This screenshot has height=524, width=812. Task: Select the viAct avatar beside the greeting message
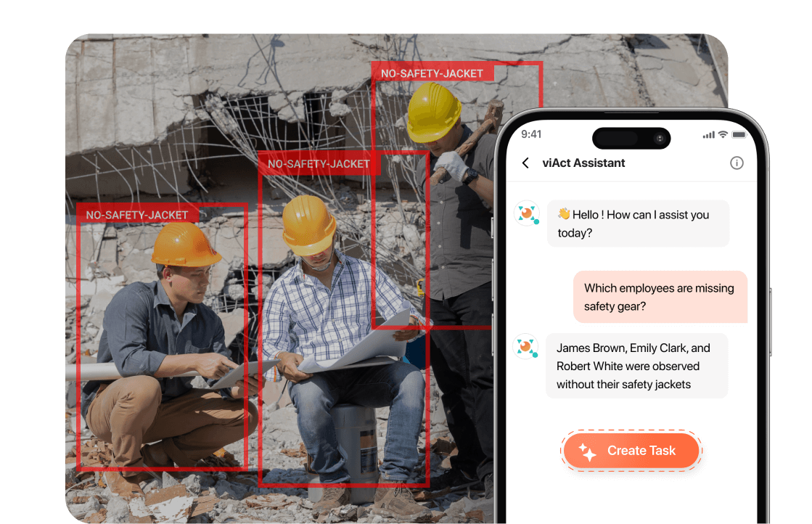pyautogui.click(x=527, y=213)
